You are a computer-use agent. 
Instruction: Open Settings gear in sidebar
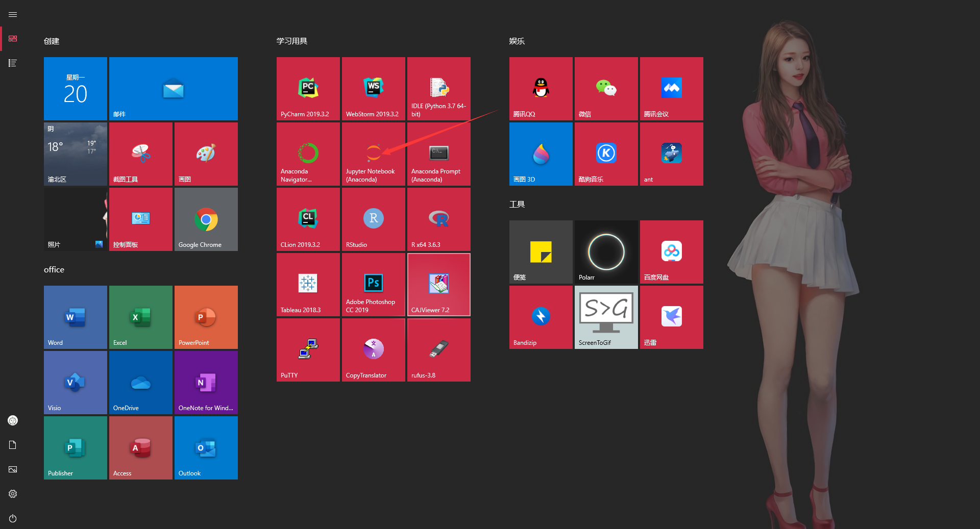click(x=13, y=494)
